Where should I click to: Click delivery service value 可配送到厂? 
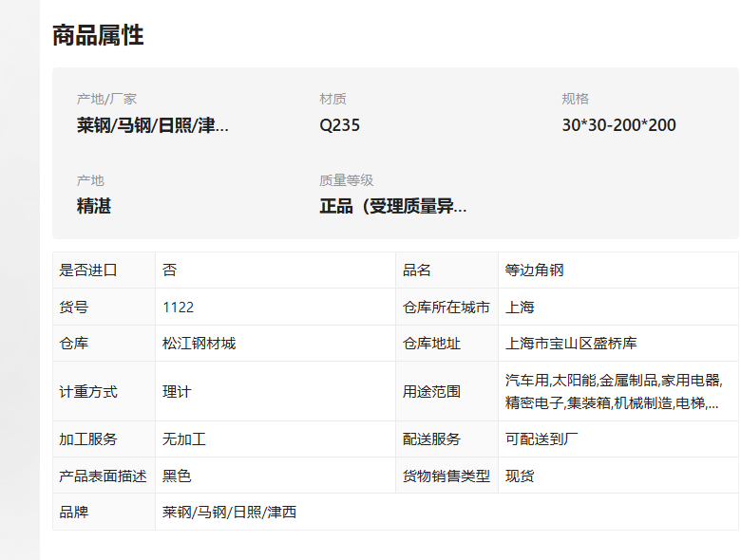pyautogui.click(x=541, y=439)
